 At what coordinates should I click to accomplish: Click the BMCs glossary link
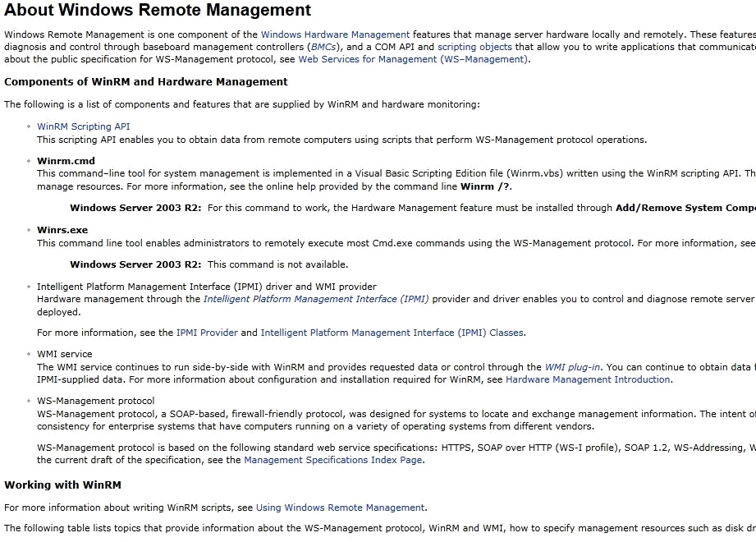click(324, 48)
